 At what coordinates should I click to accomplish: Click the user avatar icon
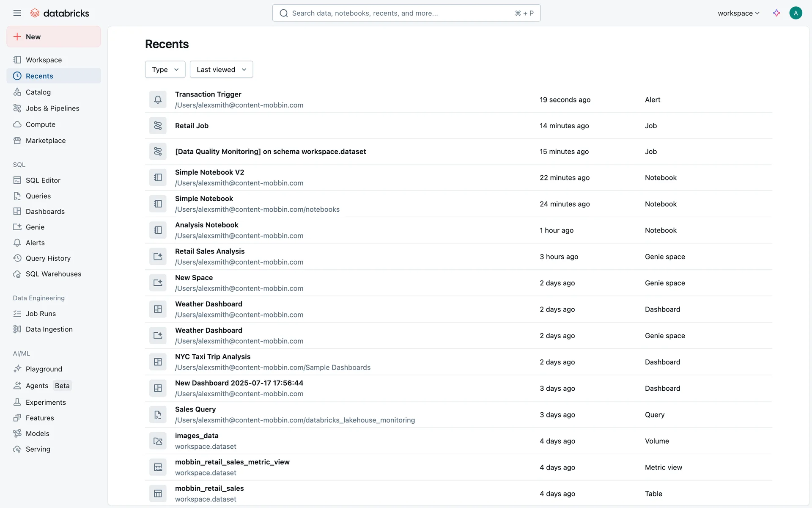point(796,13)
